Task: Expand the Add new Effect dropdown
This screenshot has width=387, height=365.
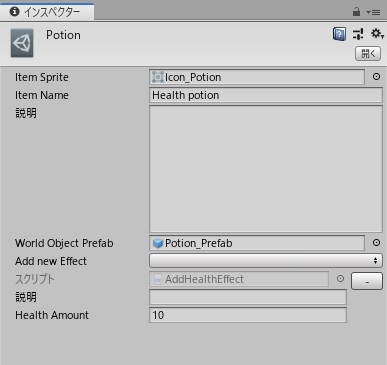Action: pyautogui.click(x=266, y=260)
